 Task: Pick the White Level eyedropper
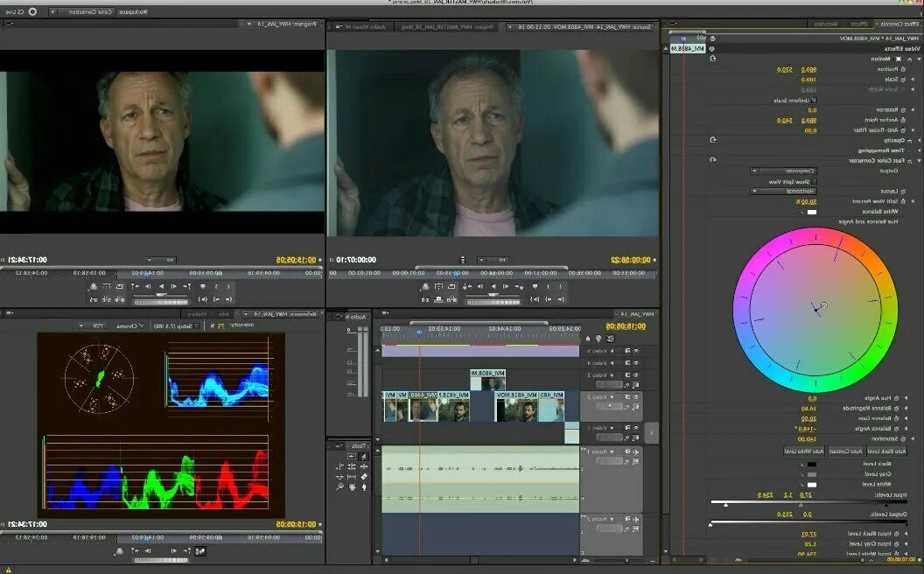pyautogui.click(x=801, y=485)
